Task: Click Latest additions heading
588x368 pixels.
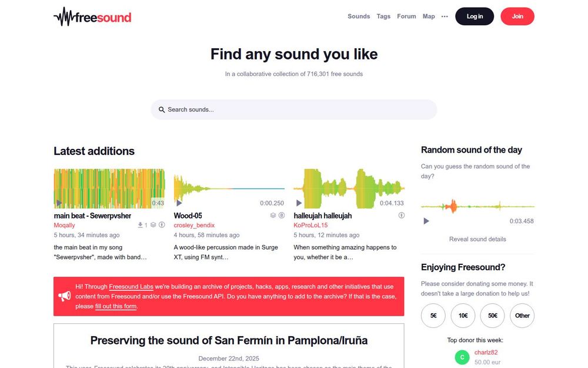Action: click(94, 151)
